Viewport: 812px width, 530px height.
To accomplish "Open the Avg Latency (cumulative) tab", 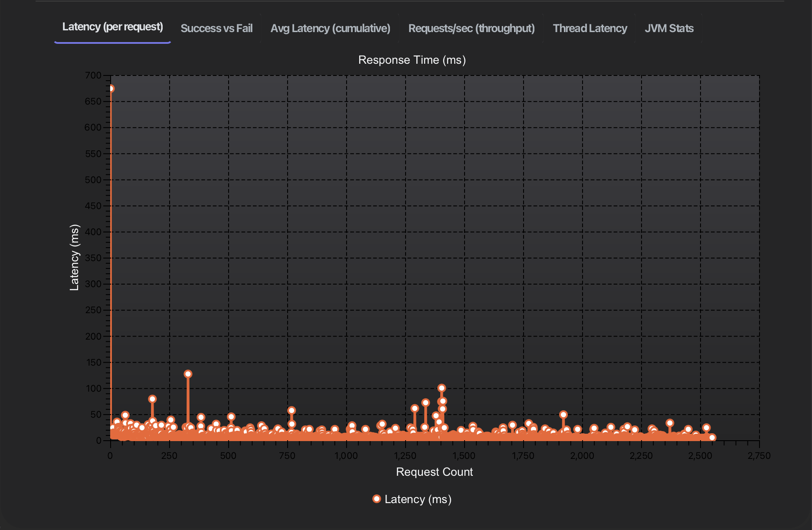I will click(x=331, y=28).
